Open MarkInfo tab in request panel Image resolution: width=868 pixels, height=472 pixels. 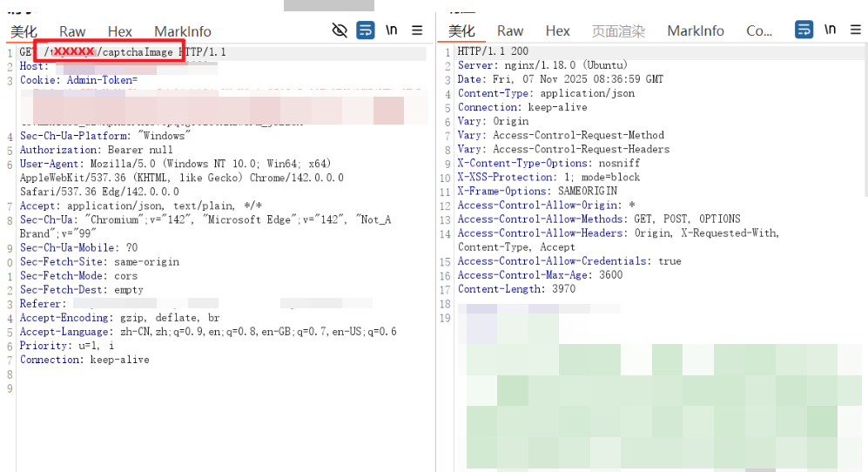point(183,31)
